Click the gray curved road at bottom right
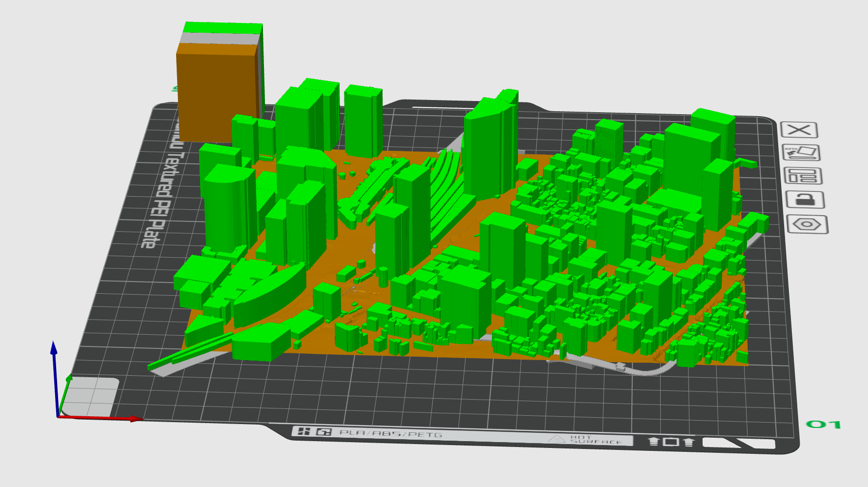This screenshot has height=487, width=868. [649, 369]
